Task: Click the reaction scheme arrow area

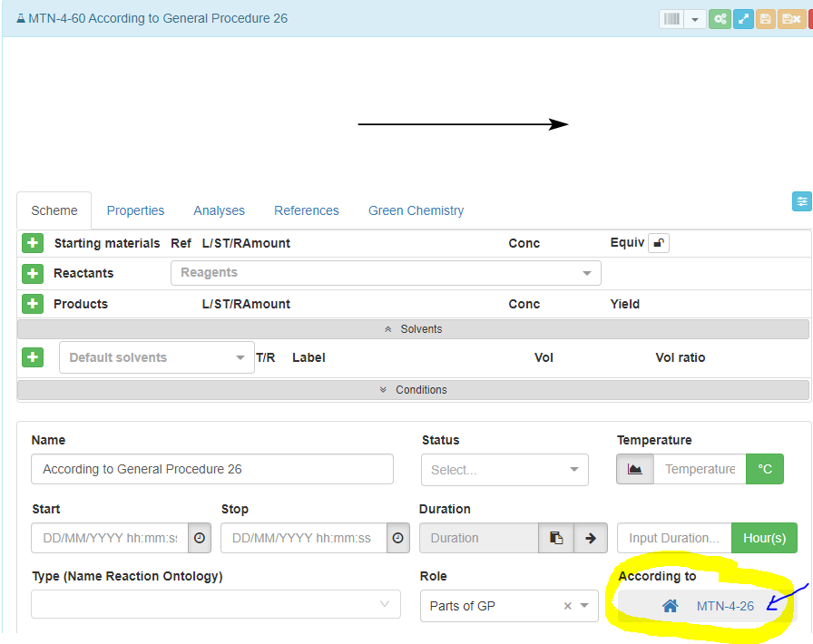Action: pyautogui.click(x=463, y=124)
